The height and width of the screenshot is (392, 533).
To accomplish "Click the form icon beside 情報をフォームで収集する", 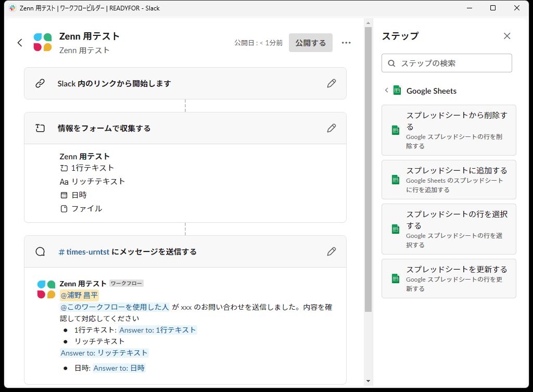I will 40,128.
